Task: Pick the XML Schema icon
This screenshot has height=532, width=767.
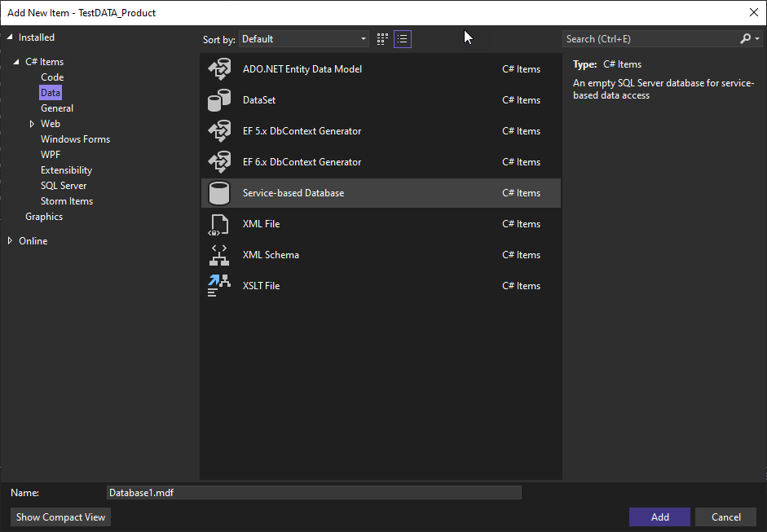Action: click(x=219, y=255)
